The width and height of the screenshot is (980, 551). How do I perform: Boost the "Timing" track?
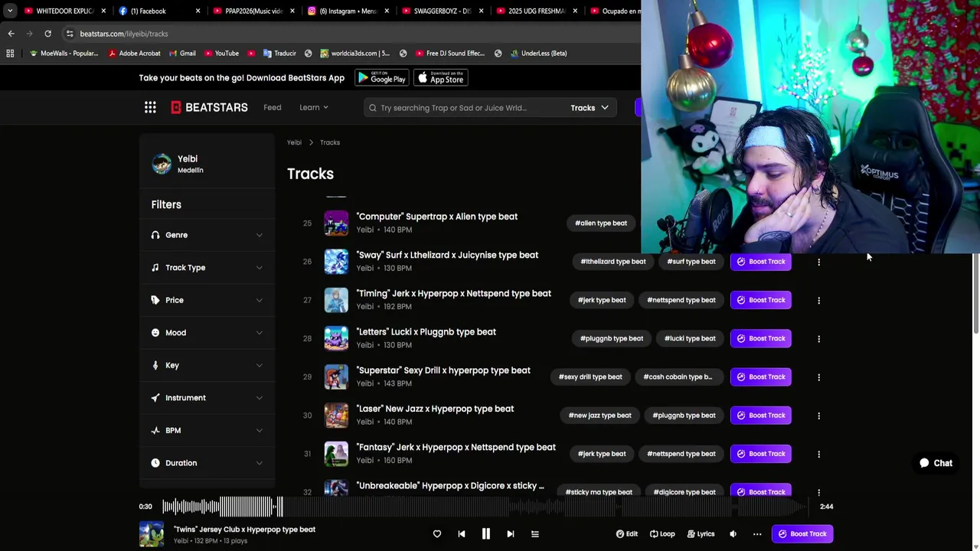click(x=761, y=300)
